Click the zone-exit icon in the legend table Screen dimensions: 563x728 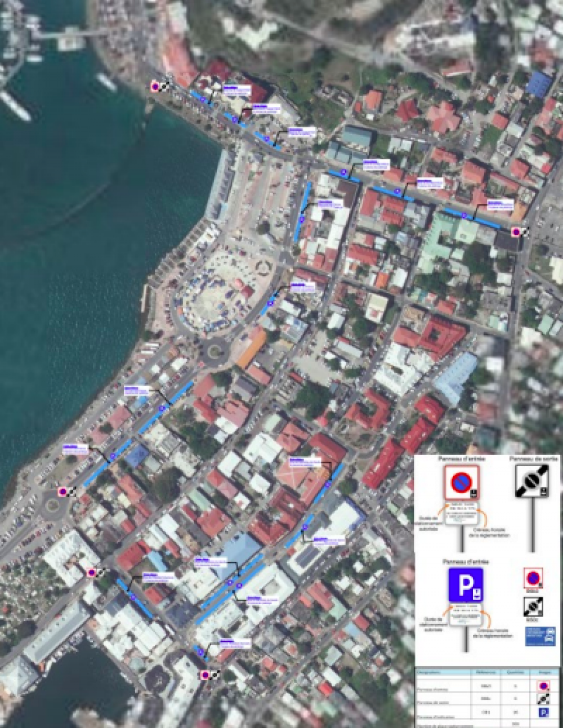pos(543,699)
